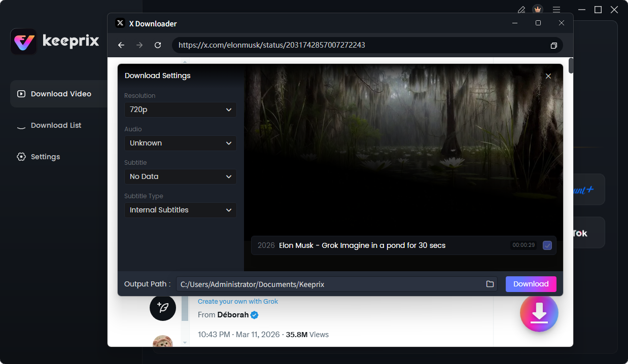Open the output folder picker icon
Image resolution: width=628 pixels, height=364 pixels.
(490, 284)
